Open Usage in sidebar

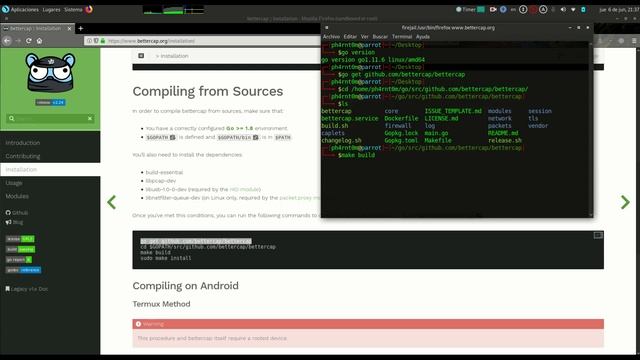(x=14, y=183)
